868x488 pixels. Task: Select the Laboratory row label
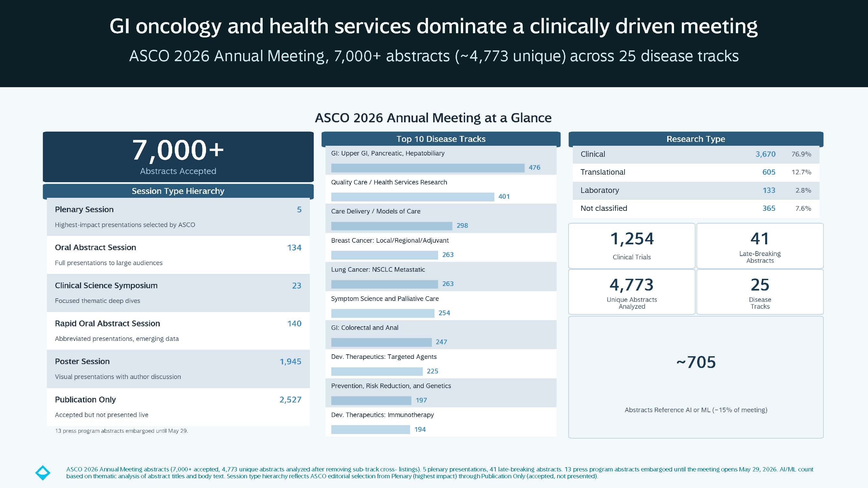[x=600, y=190]
